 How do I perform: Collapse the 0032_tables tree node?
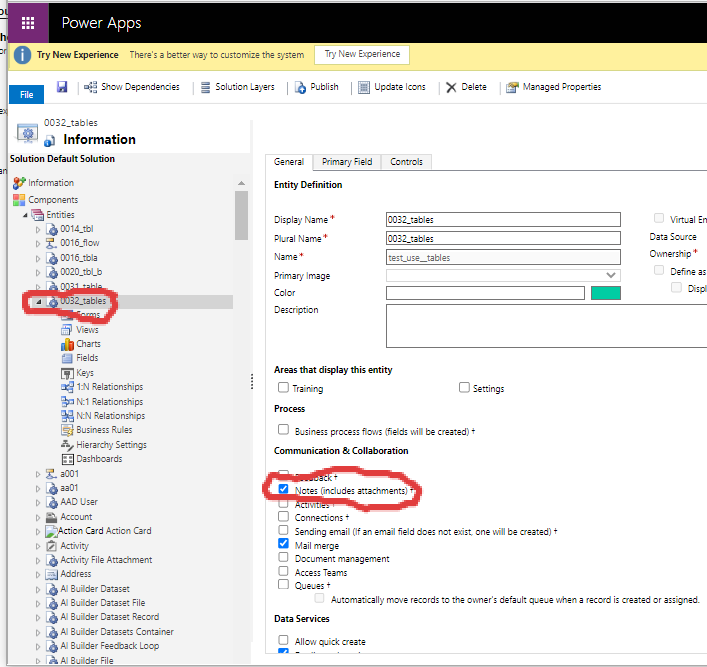39,301
